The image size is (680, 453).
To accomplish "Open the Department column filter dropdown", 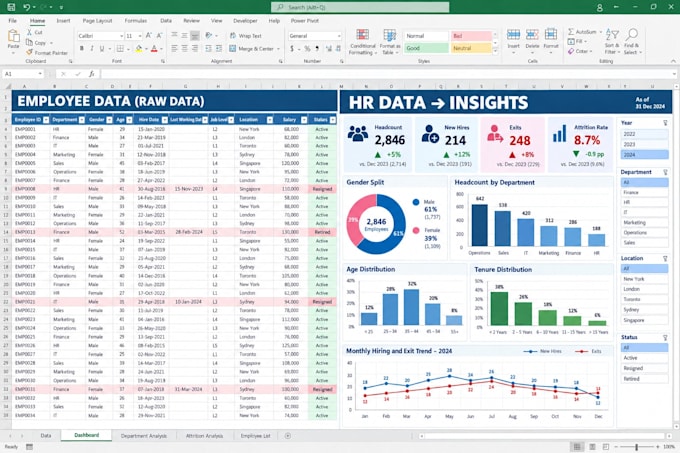I will pyautogui.click(x=82, y=120).
